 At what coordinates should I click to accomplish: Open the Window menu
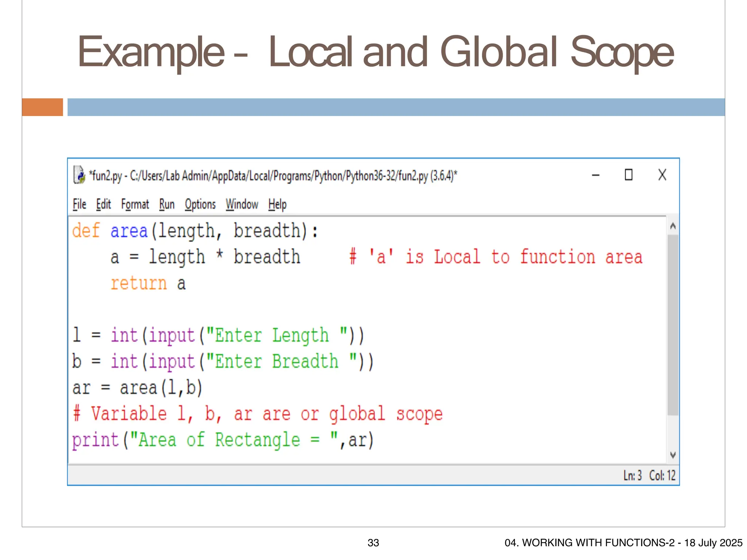(x=242, y=204)
